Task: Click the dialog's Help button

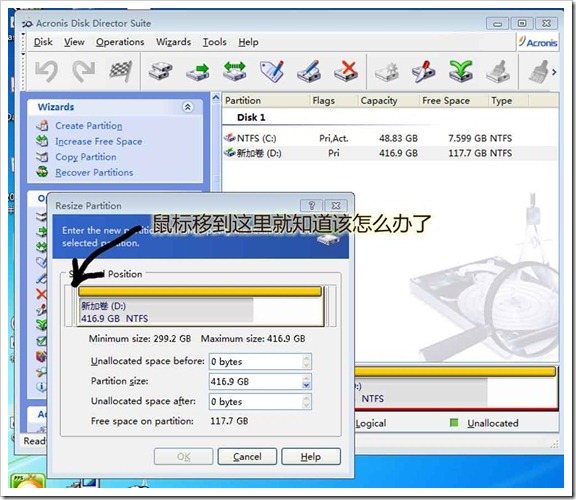Action: click(311, 457)
